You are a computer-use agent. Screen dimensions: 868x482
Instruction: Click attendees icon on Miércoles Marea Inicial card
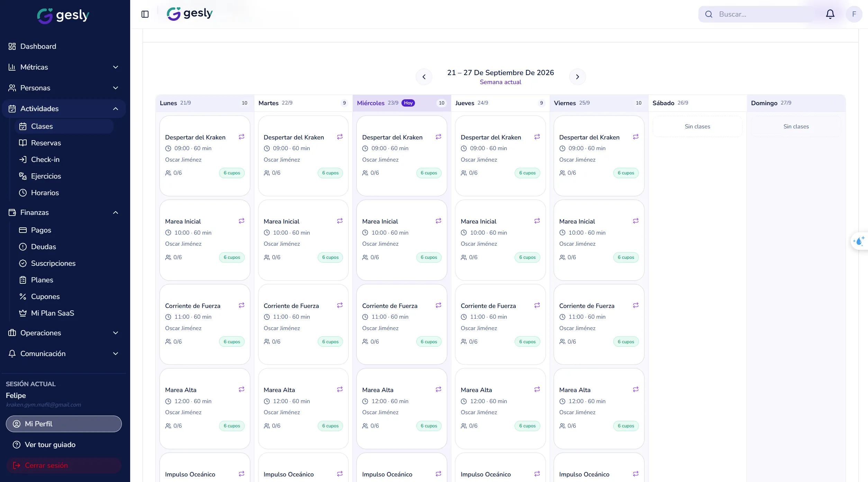(x=365, y=257)
